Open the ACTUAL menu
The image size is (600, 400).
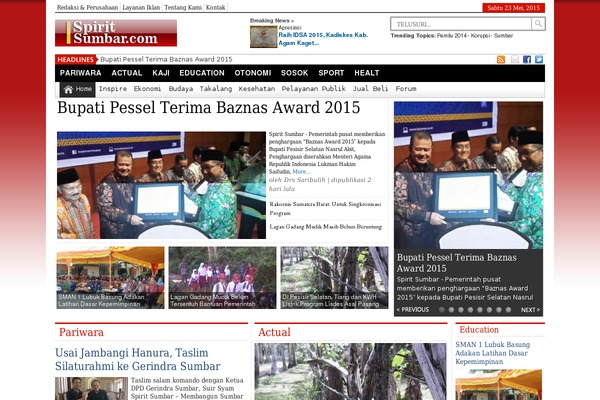coord(127,73)
